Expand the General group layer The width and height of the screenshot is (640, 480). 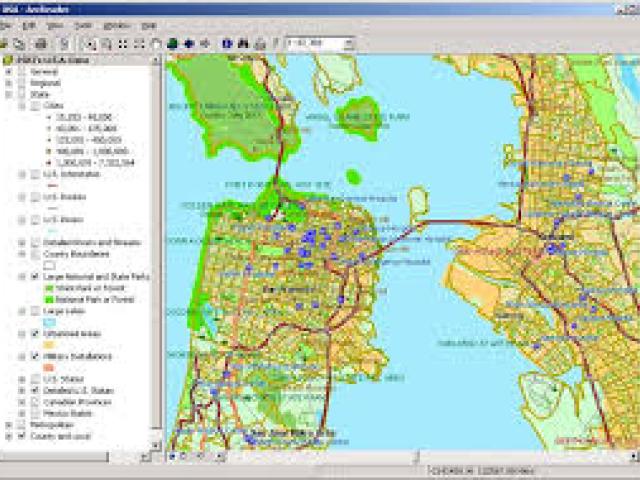[x=8, y=72]
